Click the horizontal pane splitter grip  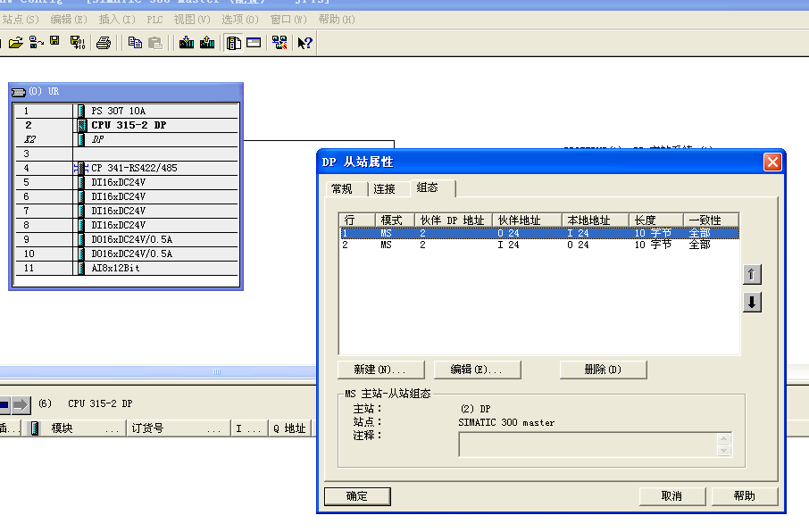coord(217,371)
